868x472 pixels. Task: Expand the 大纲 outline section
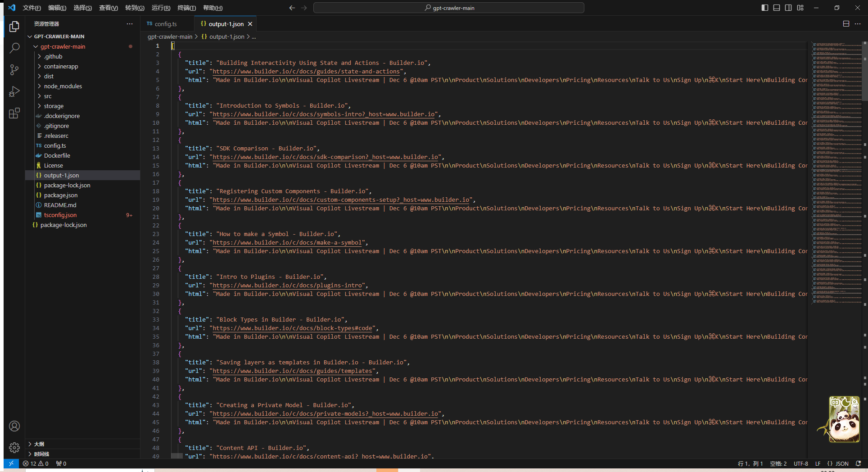(x=82, y=444)
